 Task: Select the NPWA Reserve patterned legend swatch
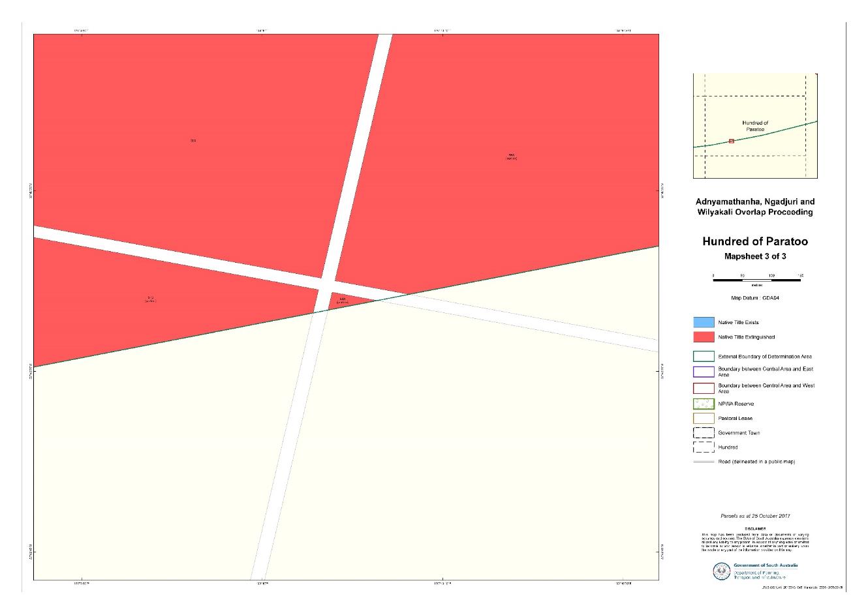704,404
